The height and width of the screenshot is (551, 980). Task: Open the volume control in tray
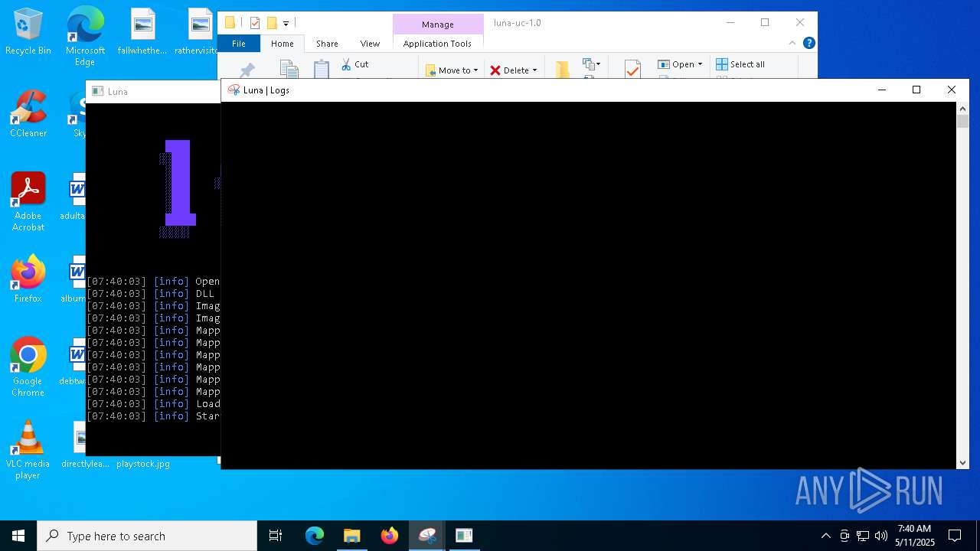coord(881,536)
